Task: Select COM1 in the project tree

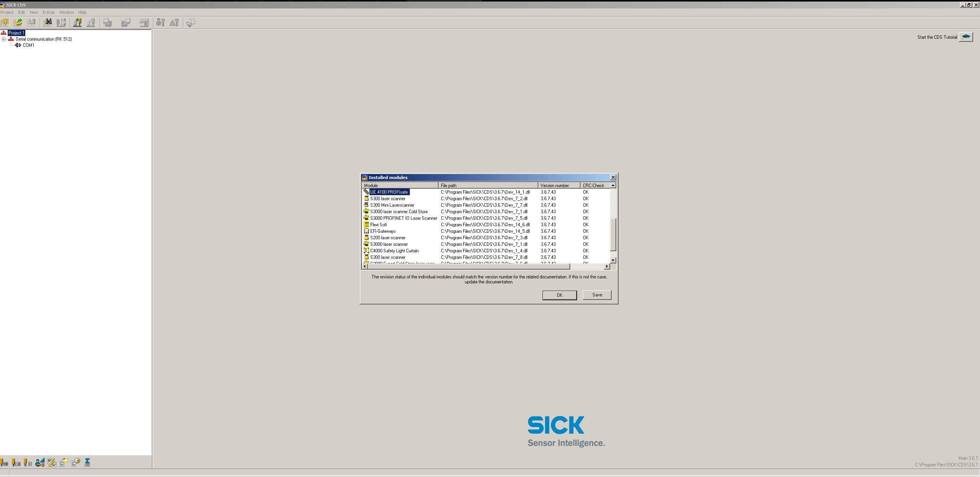Action: coord(28,44)
